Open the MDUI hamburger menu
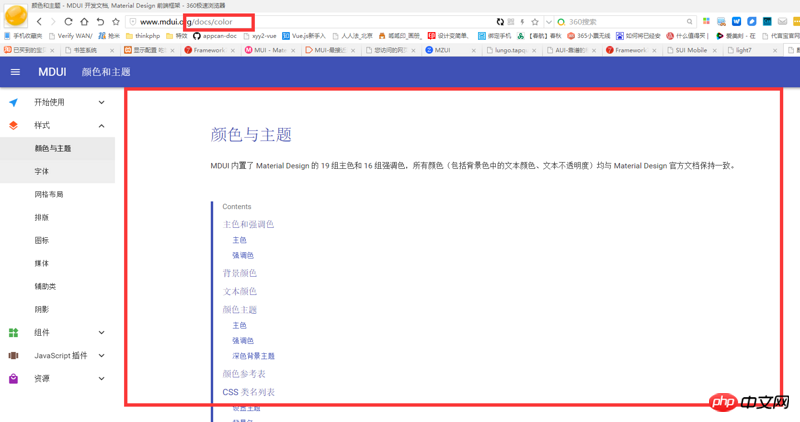The height and width of the screenshot is (422, 800). (x=15, y=72)
